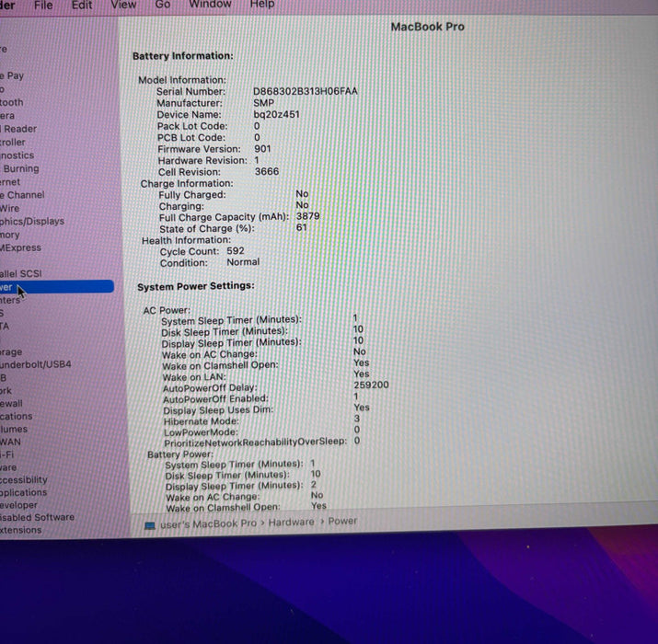Click the Battery Information heading

(183, 56)
